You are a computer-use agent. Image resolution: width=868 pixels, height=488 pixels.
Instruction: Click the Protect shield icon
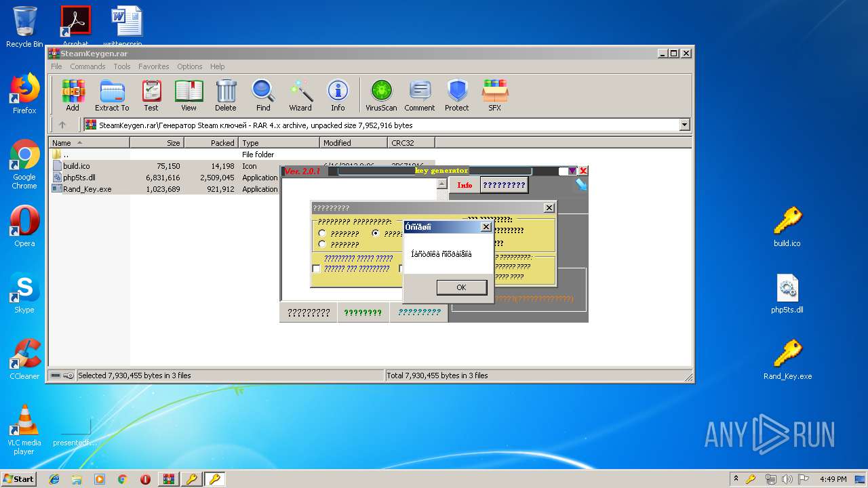[457, 96]
